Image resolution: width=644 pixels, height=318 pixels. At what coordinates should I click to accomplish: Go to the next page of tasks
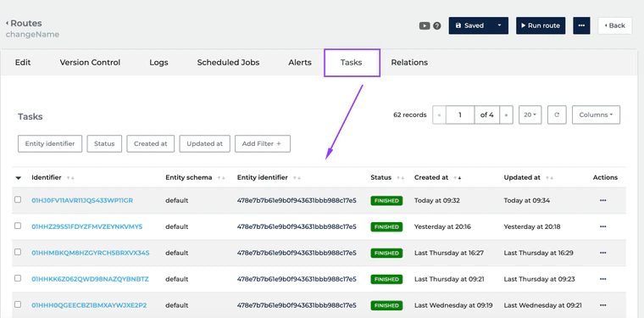pos(506,115)
